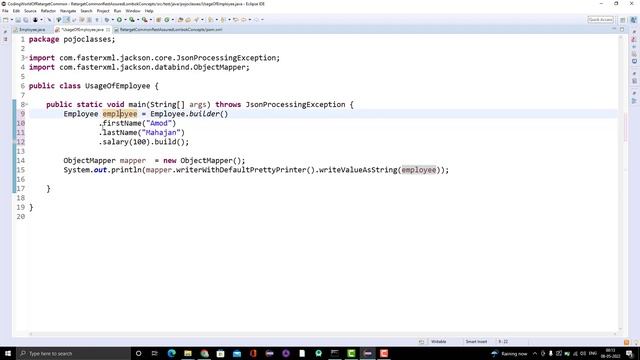Image resolution: width=640 pixels, height=360 pixels.
Task: Open the New wizard dropdown arrow
Action: (12, 20)
